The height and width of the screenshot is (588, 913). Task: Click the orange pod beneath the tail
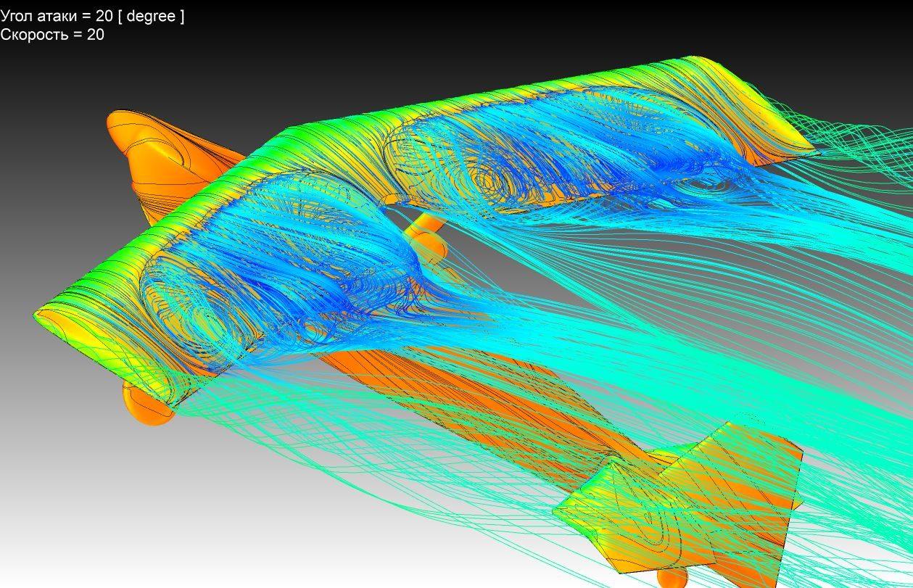[671, 578]
